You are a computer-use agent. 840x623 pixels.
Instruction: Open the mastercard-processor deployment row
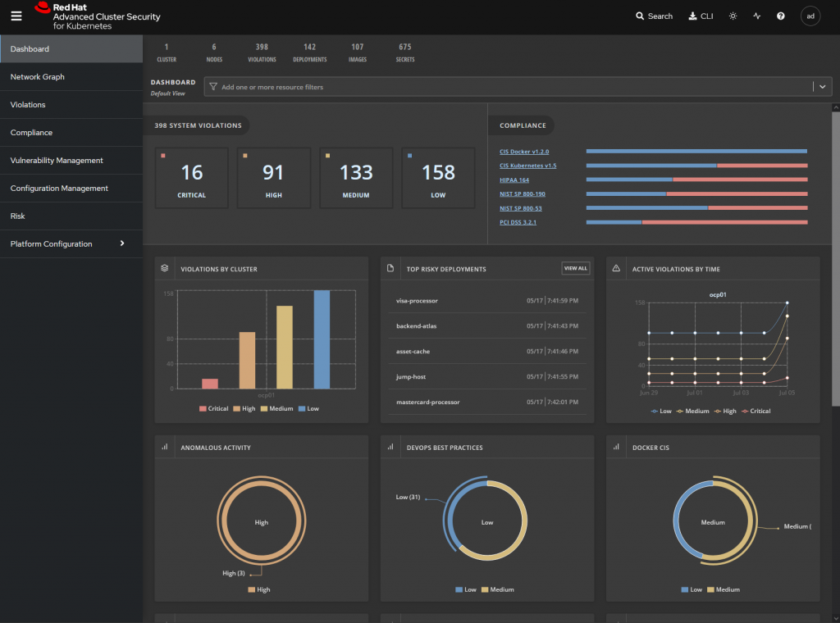pyautogui.click(x=487, y=402)
